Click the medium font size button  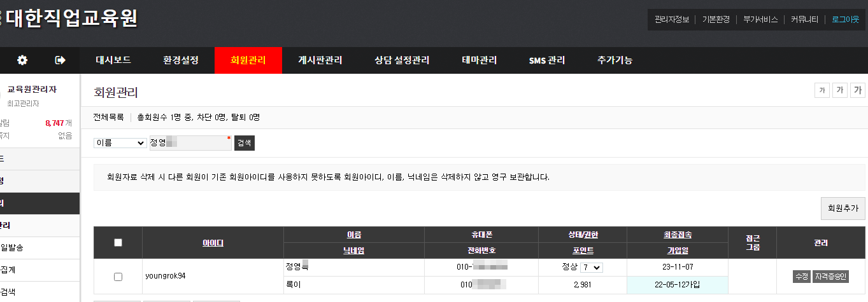click(x=840, y=90)
